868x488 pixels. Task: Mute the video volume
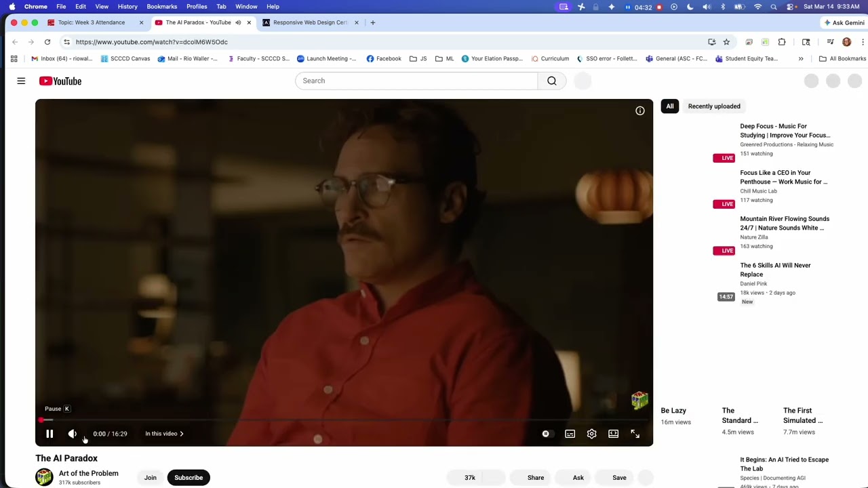pyautogui.click(x=73, y=434)
